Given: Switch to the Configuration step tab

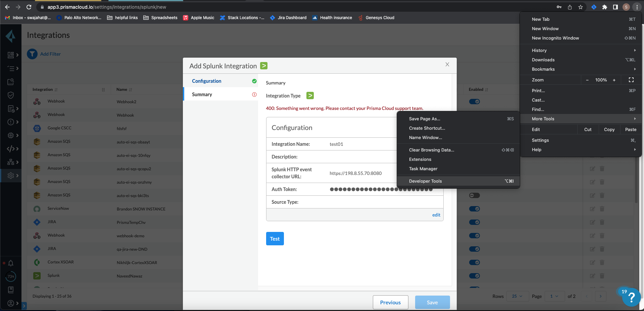Looking at the screenshot, I should (206, 81).
